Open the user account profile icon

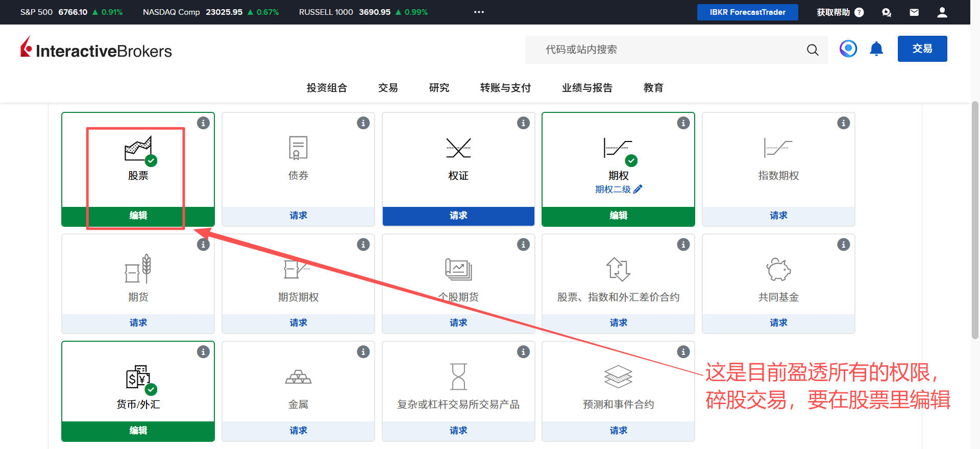pyautogui.click(x=942, y=12)
